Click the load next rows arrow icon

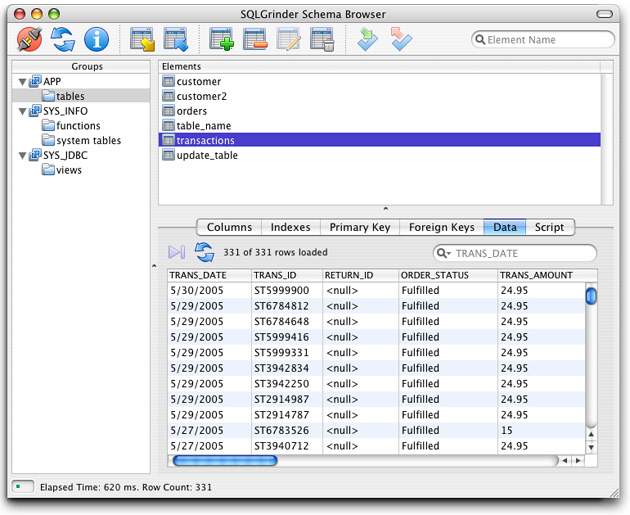pos(176,252)
